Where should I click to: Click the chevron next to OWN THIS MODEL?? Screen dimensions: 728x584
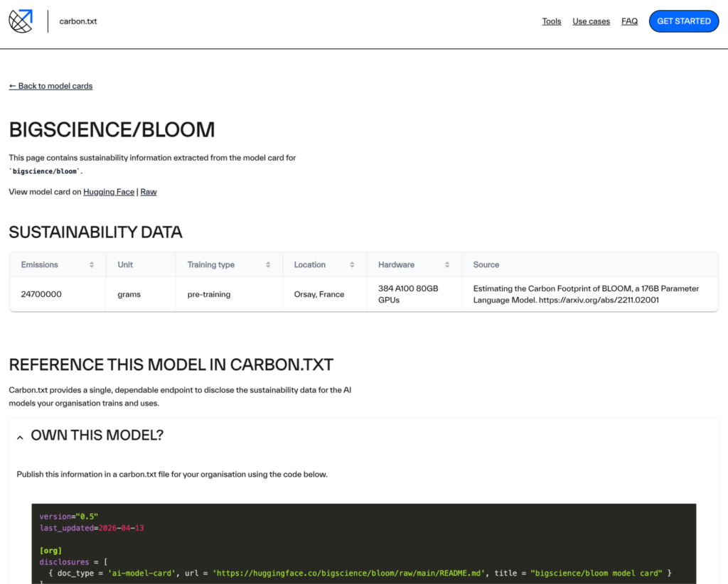point(20,436)
